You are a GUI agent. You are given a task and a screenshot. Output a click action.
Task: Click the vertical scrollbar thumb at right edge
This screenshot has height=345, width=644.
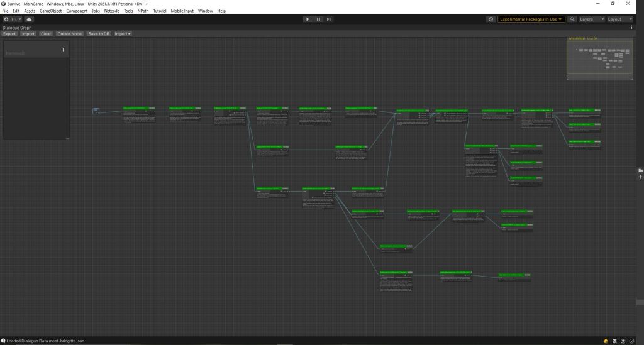640,302
